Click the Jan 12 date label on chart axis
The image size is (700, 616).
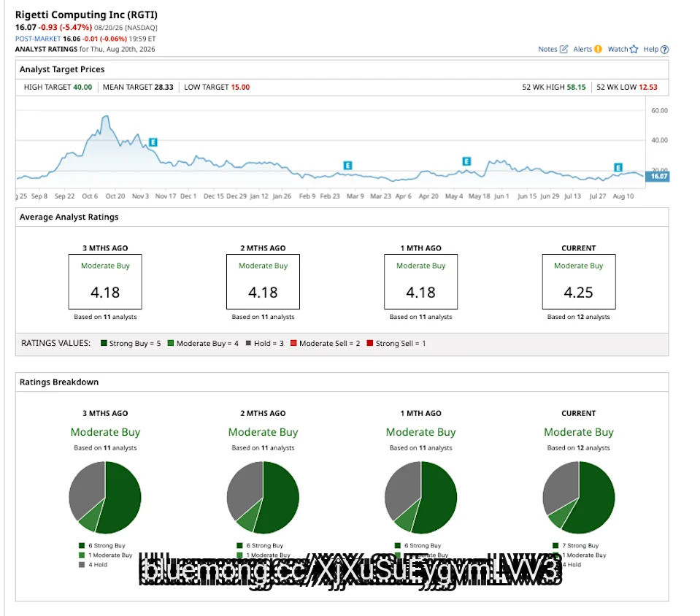259,196
